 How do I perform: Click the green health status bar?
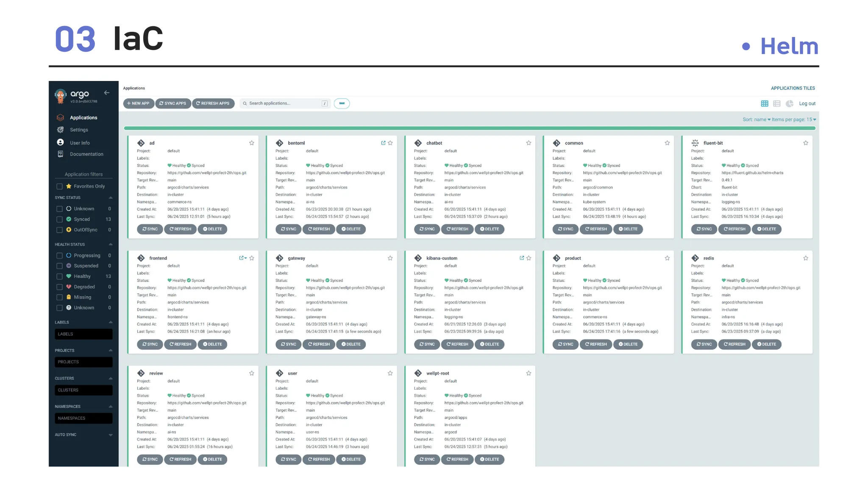(470, 128)
